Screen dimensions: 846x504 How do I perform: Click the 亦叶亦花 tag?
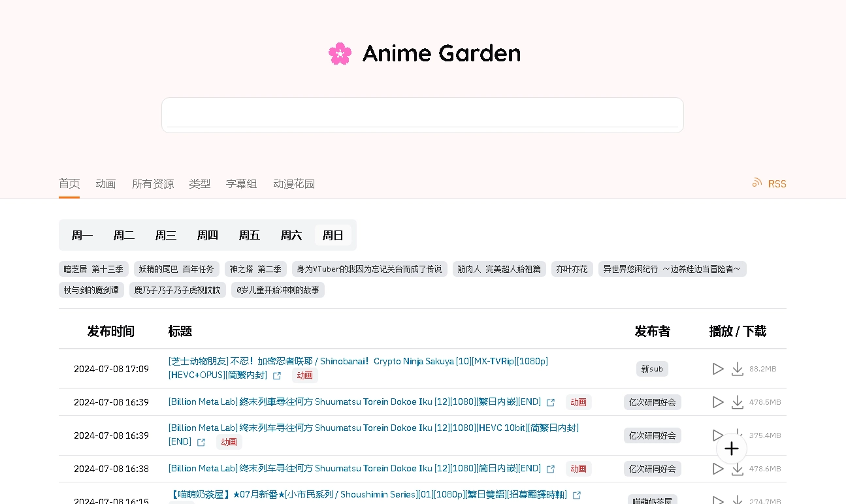(572, 269)
